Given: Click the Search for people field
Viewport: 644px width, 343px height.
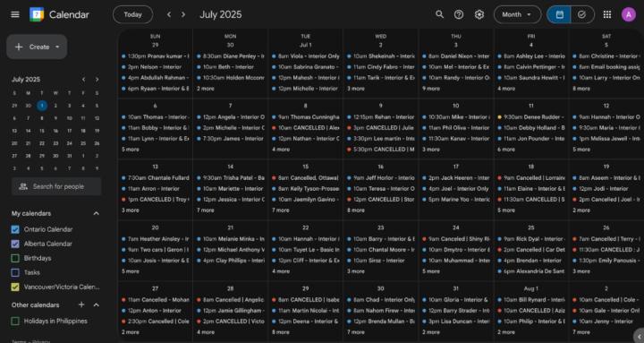Looking at the screenshot, I should coord(56,186).
